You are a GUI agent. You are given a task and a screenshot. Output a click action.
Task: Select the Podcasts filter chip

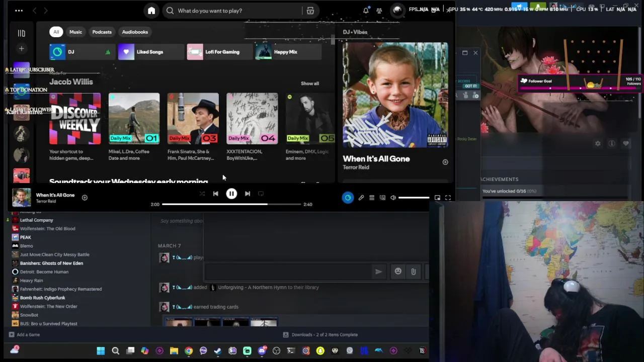(x=102, y=32)
